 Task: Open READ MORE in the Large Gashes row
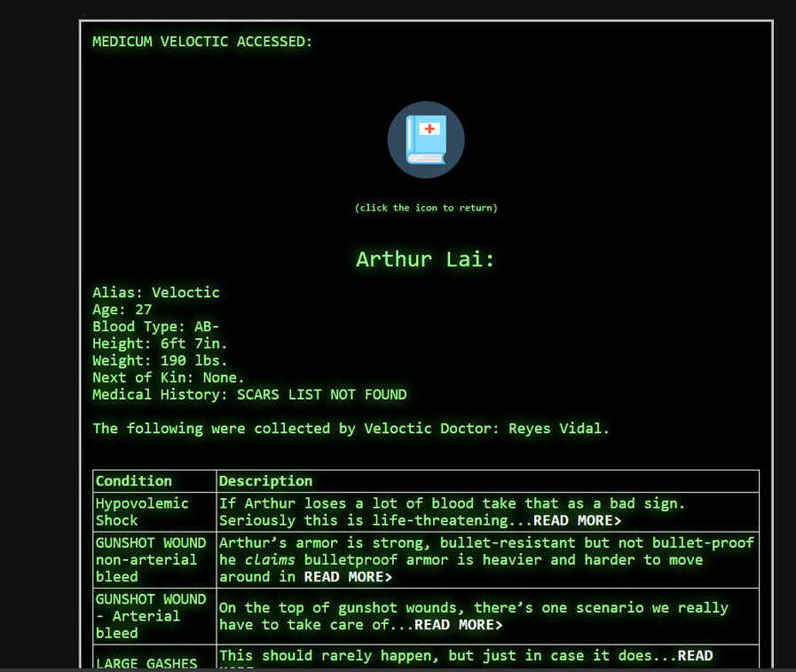pyautogui.click(x=695, y=656)
